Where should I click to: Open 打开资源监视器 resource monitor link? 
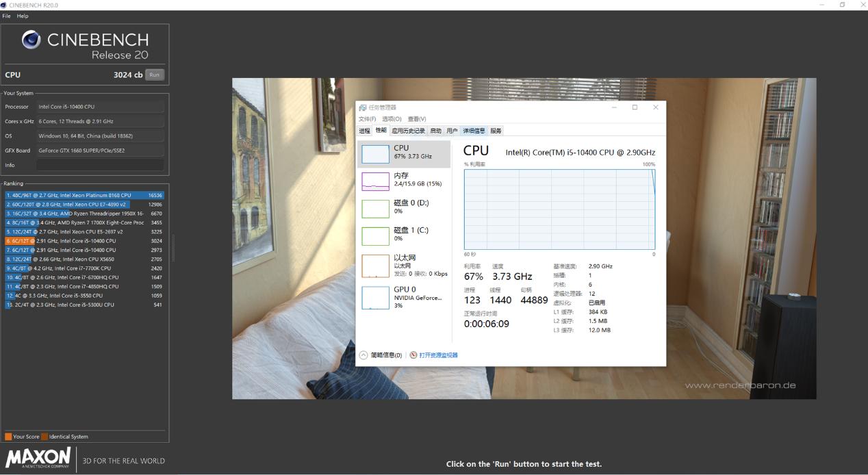(x=438, y=355)
